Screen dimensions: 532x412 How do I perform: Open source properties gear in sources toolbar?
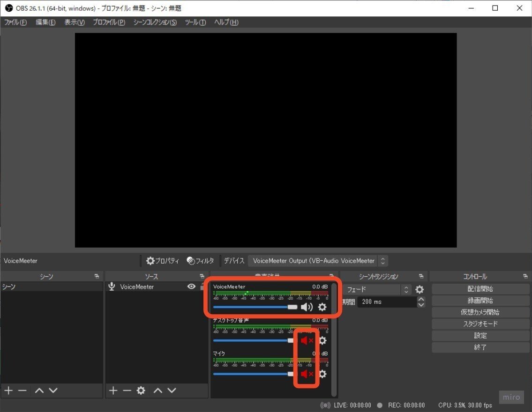141,390
